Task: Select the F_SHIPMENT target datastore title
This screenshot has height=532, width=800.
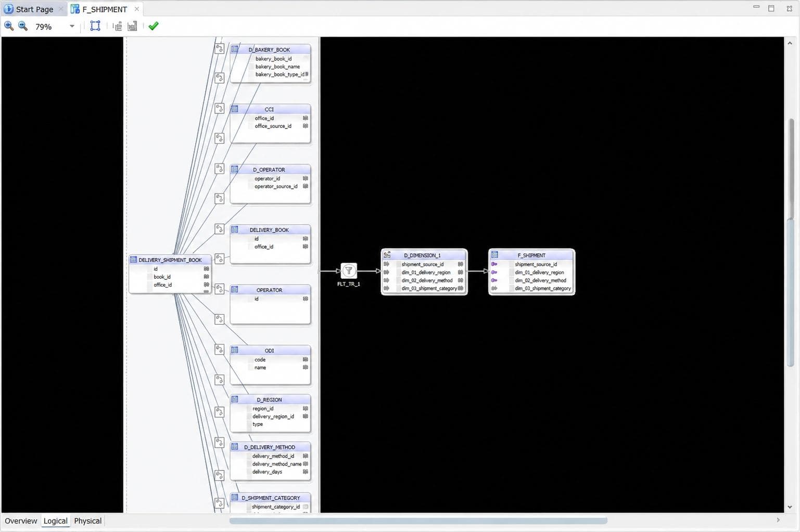Action: point(531,255)
